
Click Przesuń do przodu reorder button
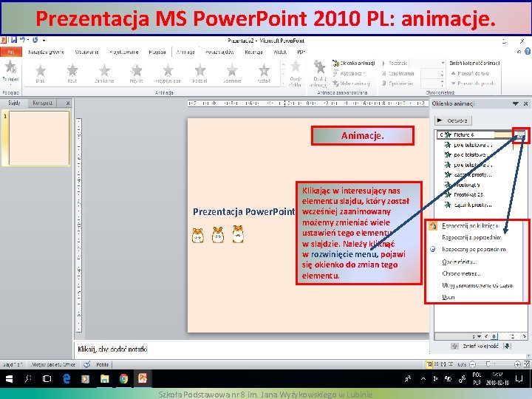click(x=474, y=83)
